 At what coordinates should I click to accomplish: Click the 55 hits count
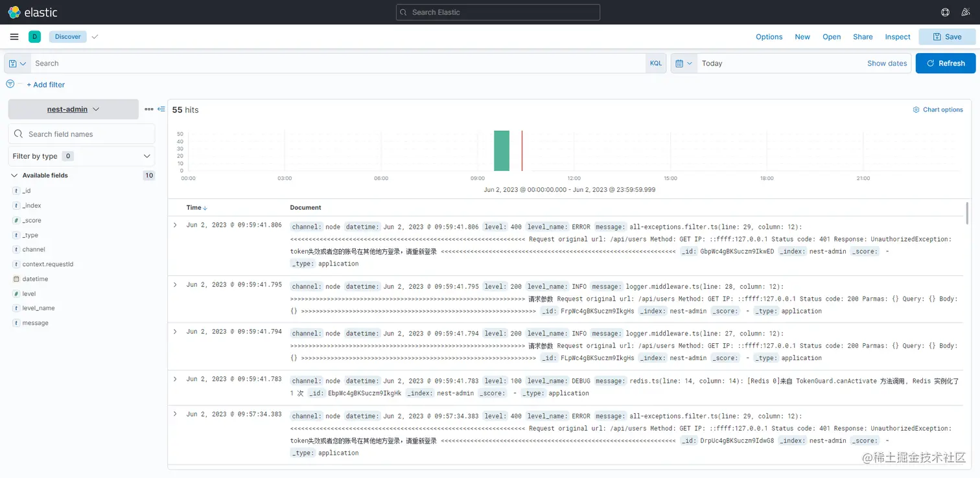pyautogui.click(x=185, y=110)
